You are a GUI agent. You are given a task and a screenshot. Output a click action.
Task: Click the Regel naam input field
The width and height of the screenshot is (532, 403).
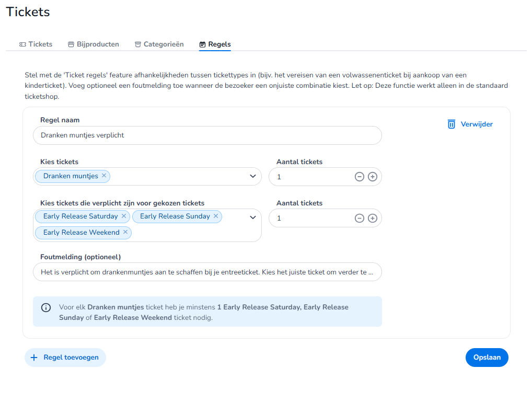[x=207, y=135]
